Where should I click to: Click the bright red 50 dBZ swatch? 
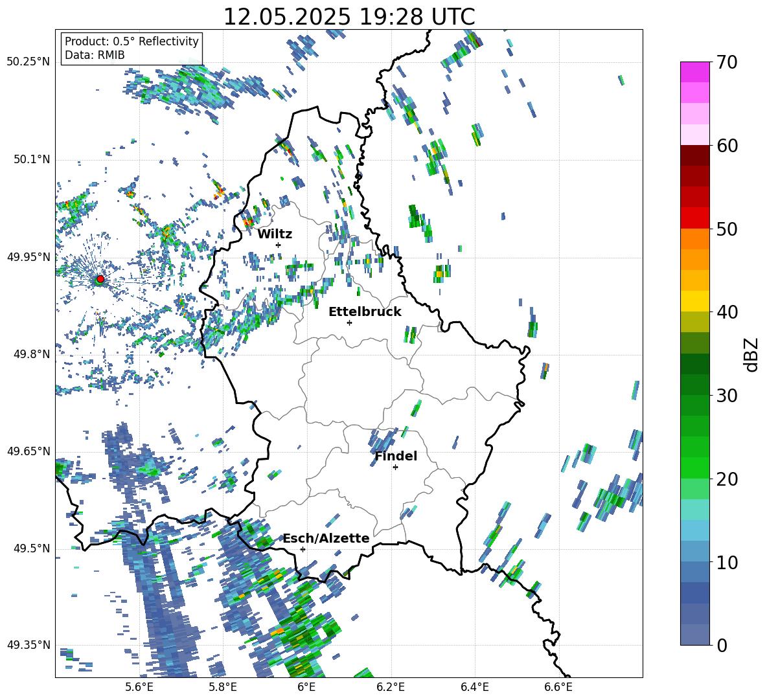(694, 218)
